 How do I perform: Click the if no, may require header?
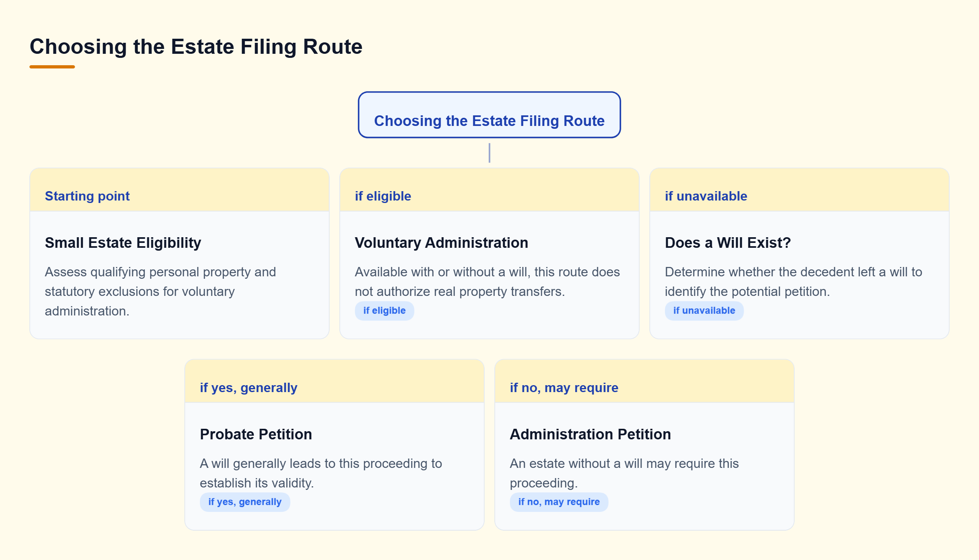click(645, 381)
